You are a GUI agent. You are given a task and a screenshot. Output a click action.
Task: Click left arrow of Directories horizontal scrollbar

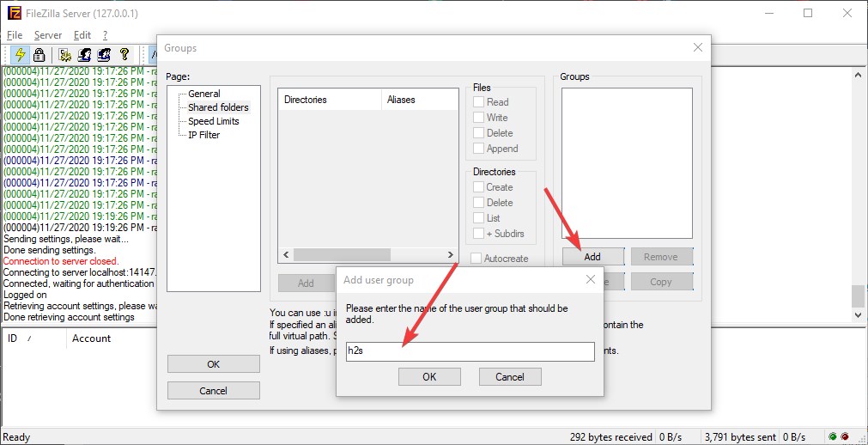286,255
